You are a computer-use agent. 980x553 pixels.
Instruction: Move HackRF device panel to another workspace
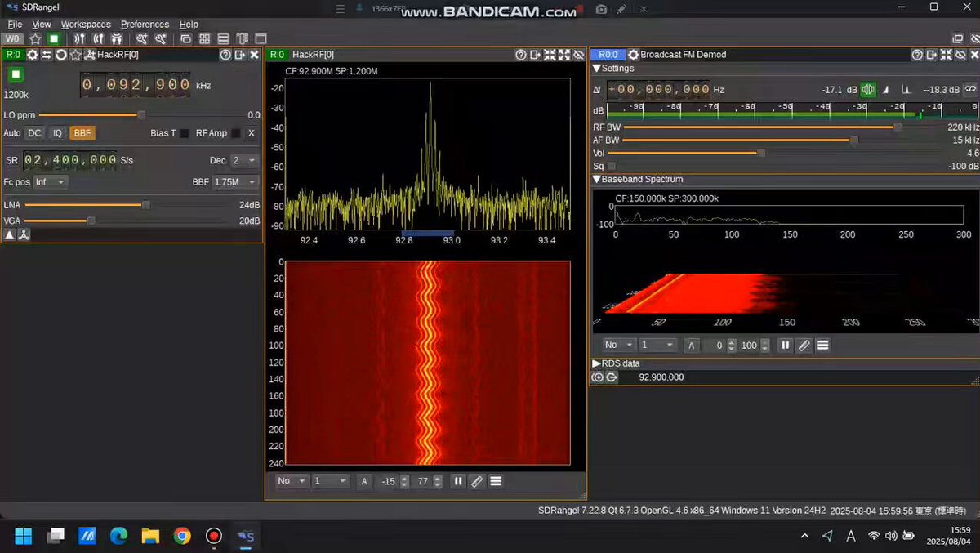pyautogui.click(x=240, y=55)
